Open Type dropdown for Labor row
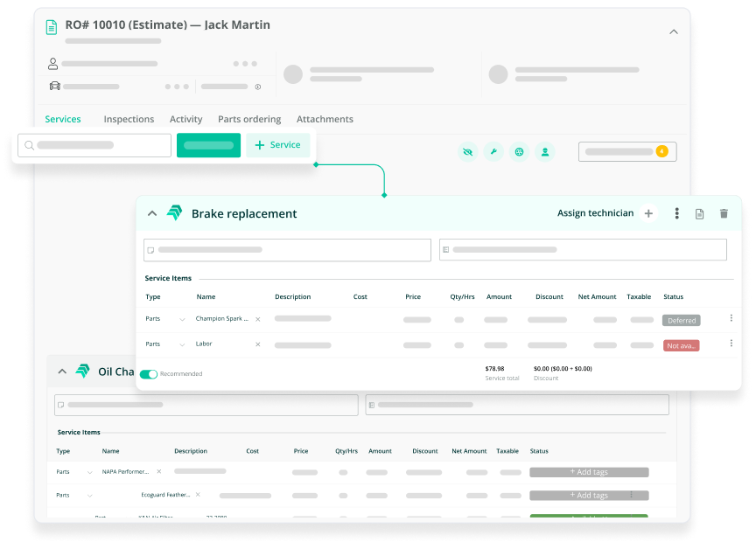The height and width of the screenshot is (542, 756). point(182,344)
